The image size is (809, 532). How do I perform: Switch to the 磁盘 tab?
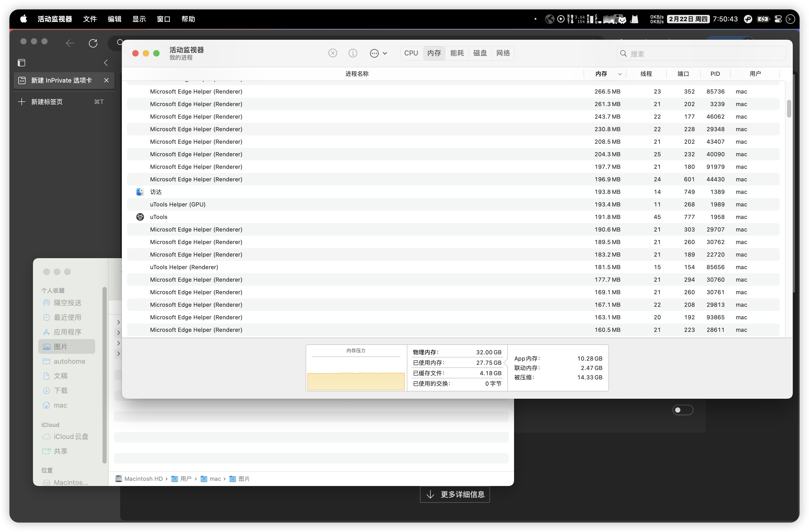tap(480, 53)
